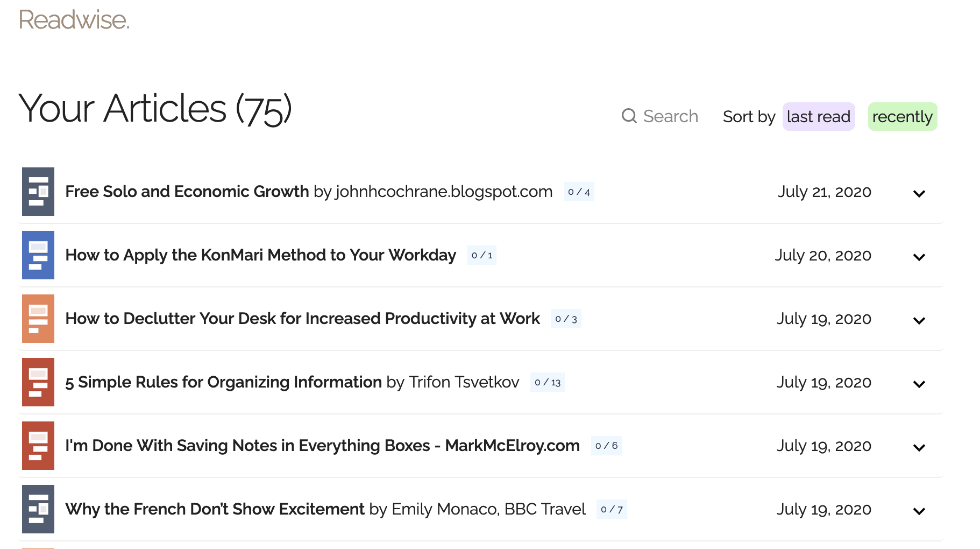The height and width of the screenshot is (549, 980).
Task: Click the search magnifier icon
Action: coord(629,116)
